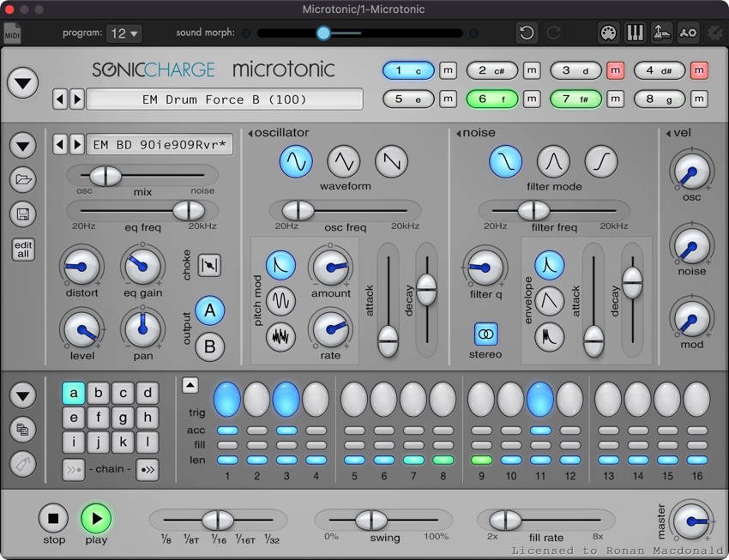Select high-pass noise filter mode
The height and width of the screenshot is (560, 729).
coord(601,161)
